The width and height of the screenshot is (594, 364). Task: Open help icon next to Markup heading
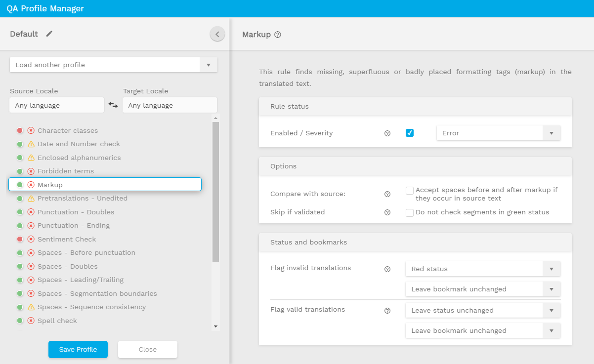(x=278, y=35)
